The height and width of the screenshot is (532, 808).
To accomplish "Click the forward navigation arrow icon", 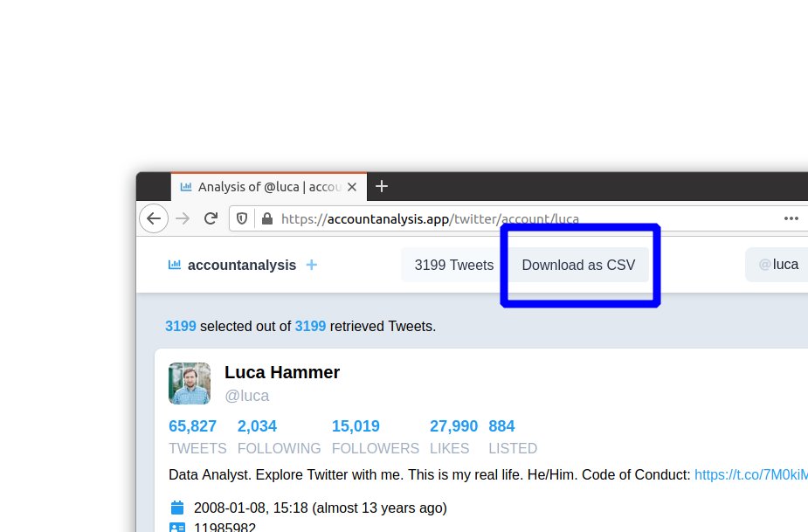I will 182,218.
